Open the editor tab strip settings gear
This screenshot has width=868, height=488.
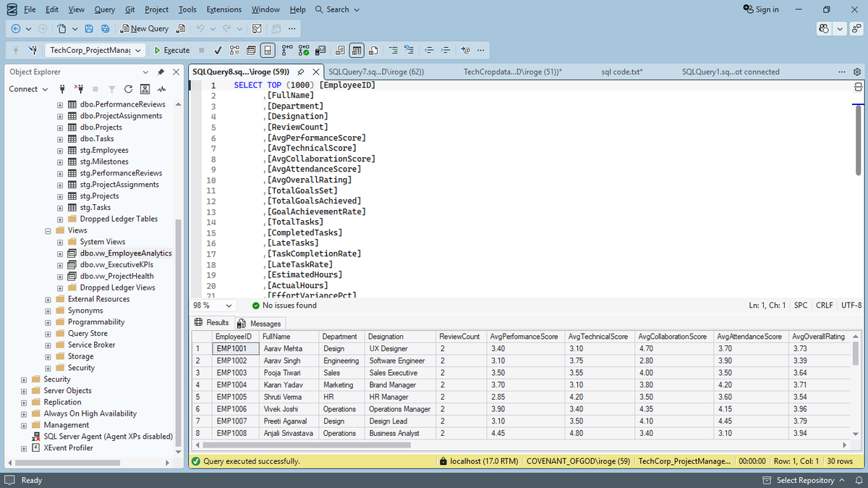857,72
